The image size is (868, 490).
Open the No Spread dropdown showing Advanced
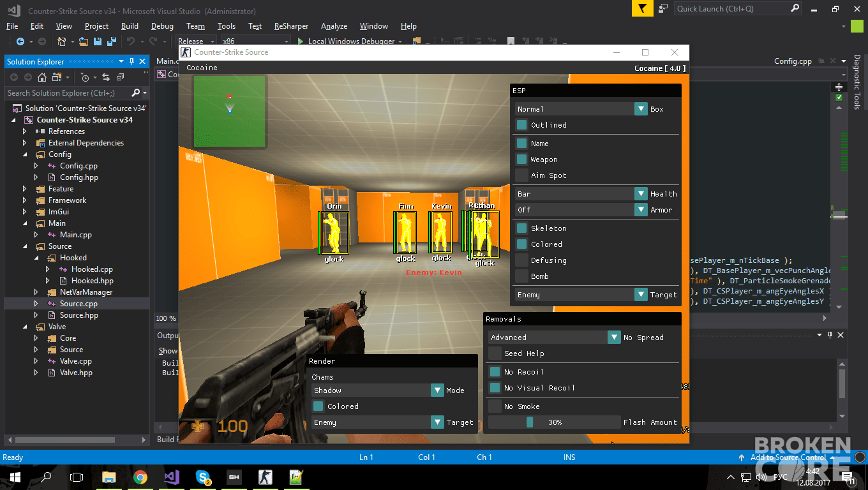point(555,338)
